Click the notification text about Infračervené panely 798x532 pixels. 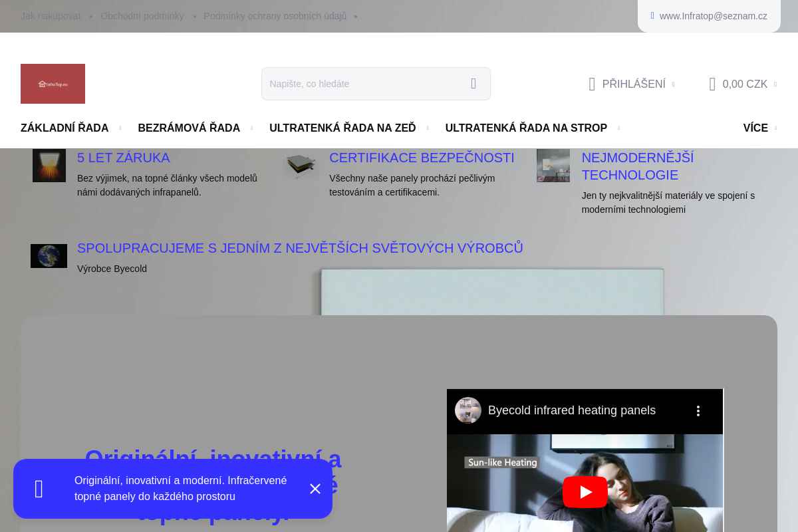pos(181,488)
